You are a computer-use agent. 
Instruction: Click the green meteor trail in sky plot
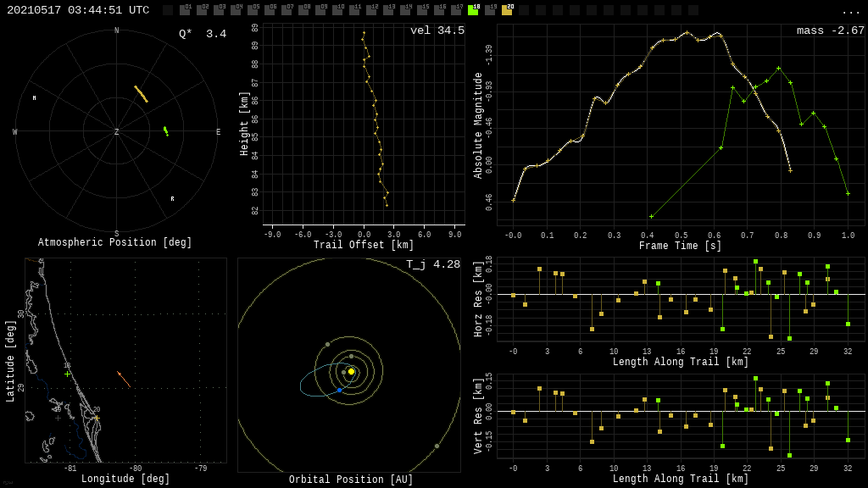pyautogui.click(x=166, y=130)
